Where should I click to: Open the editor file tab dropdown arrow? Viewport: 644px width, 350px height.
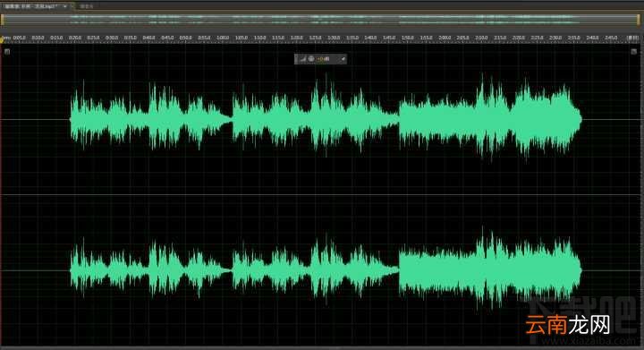tap(65, 6)
